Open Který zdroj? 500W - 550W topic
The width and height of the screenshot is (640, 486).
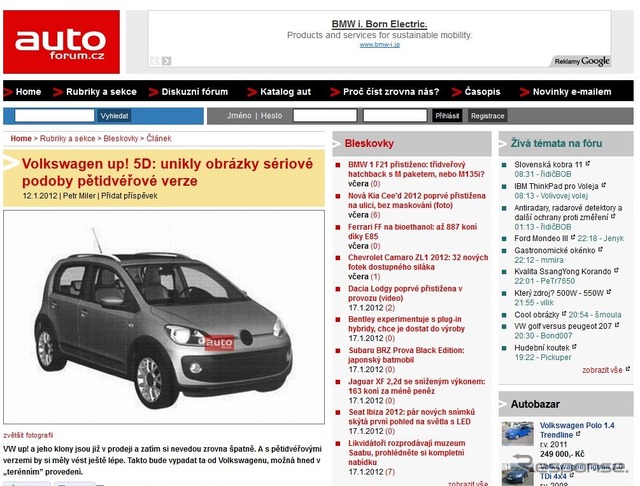click(559, 293)
